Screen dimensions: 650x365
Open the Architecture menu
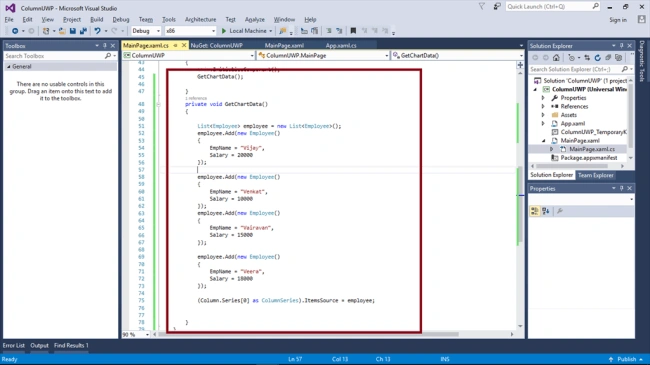(x=200, y=19)
